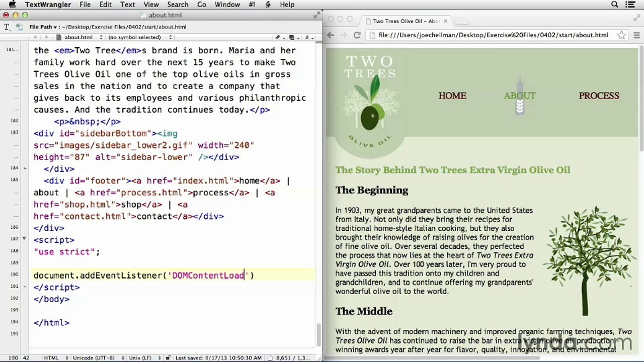The width and height of the screenshot is (644, 362).
Task: Open the File Path dropdown
Action: point(43,27)
